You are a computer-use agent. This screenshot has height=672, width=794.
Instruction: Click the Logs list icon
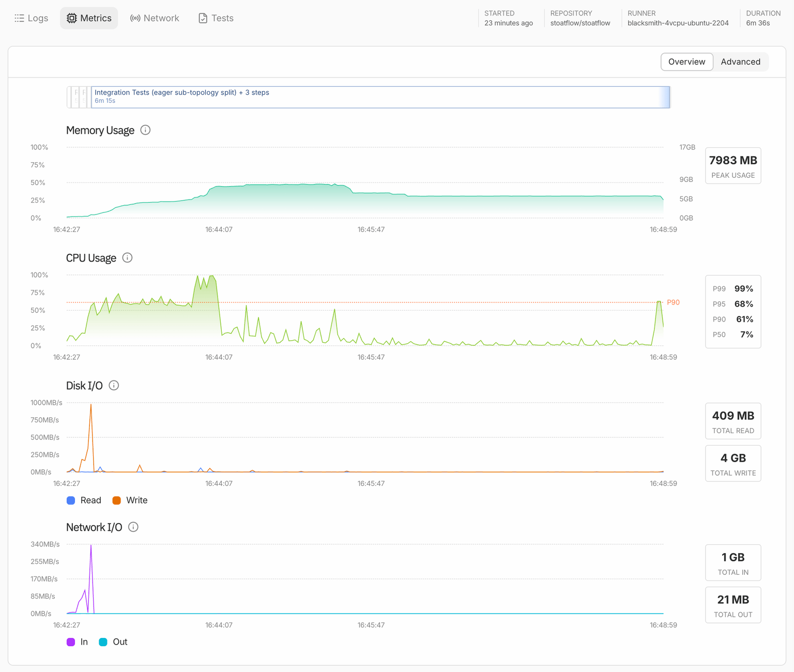[20, 18]
